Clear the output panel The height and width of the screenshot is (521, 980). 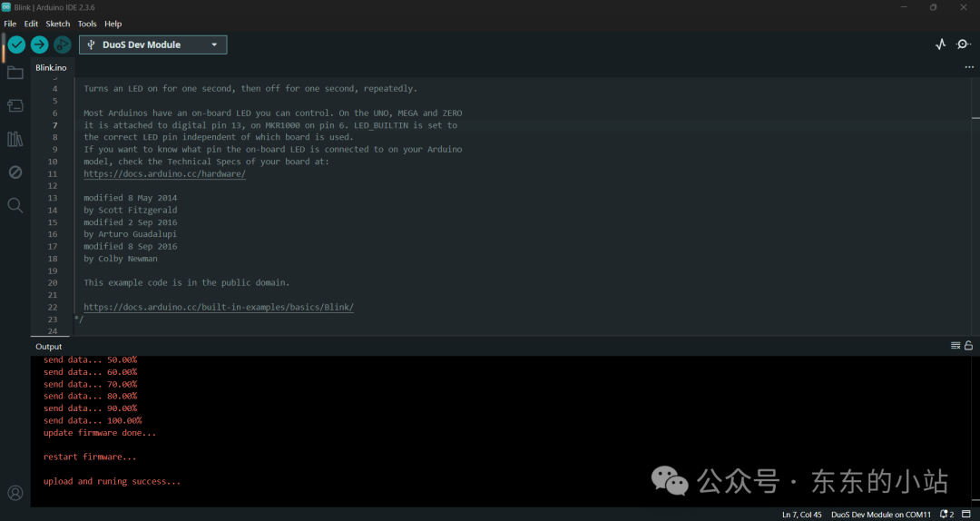tap(955, 345)
